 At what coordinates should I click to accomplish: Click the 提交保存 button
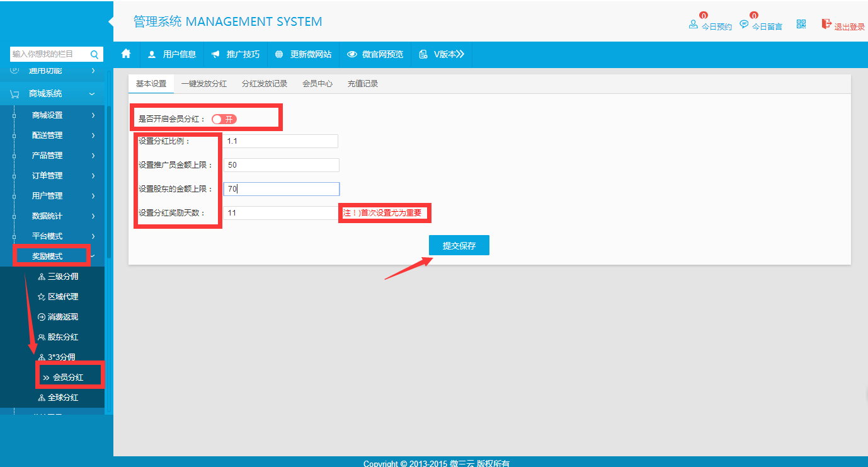(459, 246)
